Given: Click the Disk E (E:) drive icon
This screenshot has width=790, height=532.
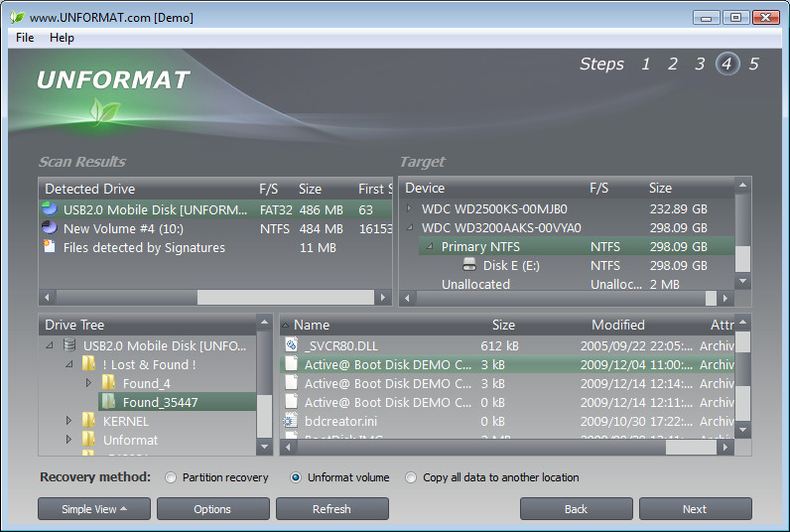Looking at the screenshot, I should [x=469, y=264].
